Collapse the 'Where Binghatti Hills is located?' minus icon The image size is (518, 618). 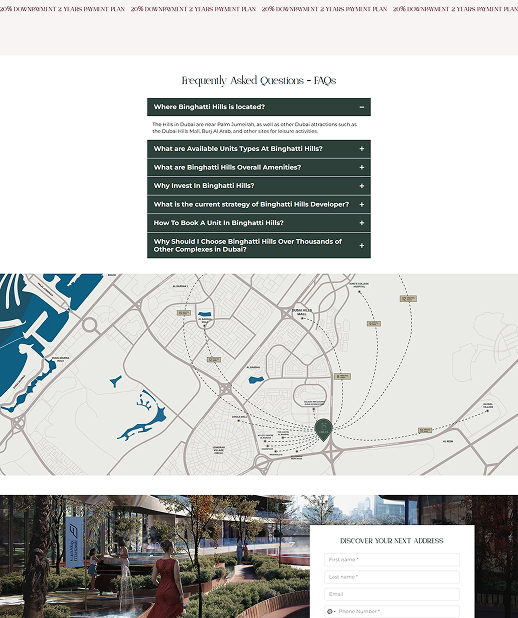click(361, 107)
